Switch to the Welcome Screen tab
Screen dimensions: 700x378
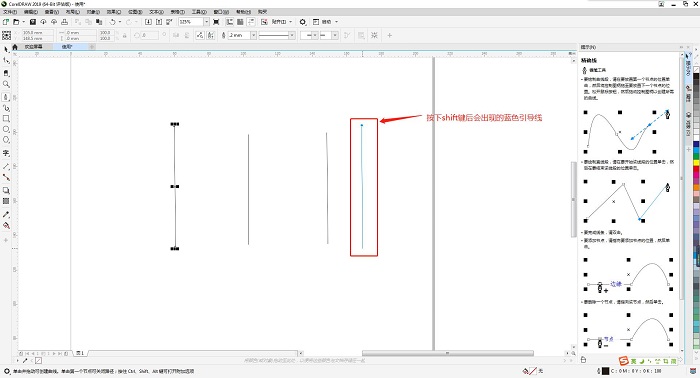click(x=33, y=46)
